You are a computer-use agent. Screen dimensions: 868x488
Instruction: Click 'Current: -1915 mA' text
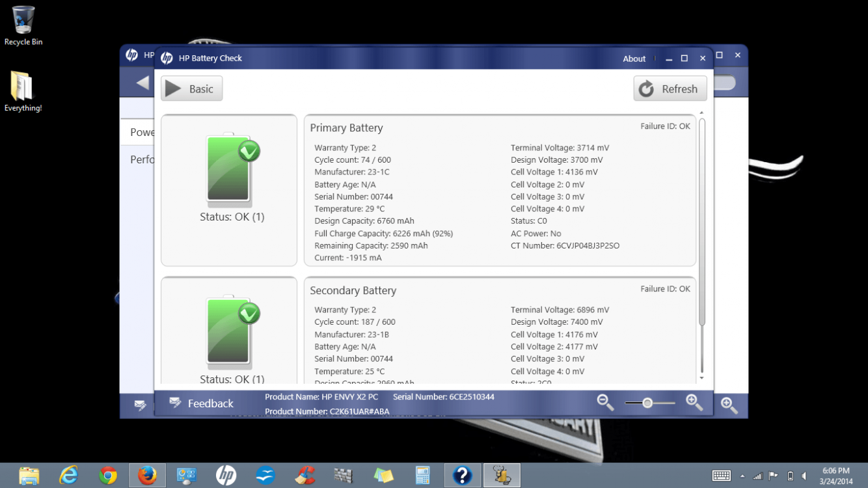click(348, 258)
